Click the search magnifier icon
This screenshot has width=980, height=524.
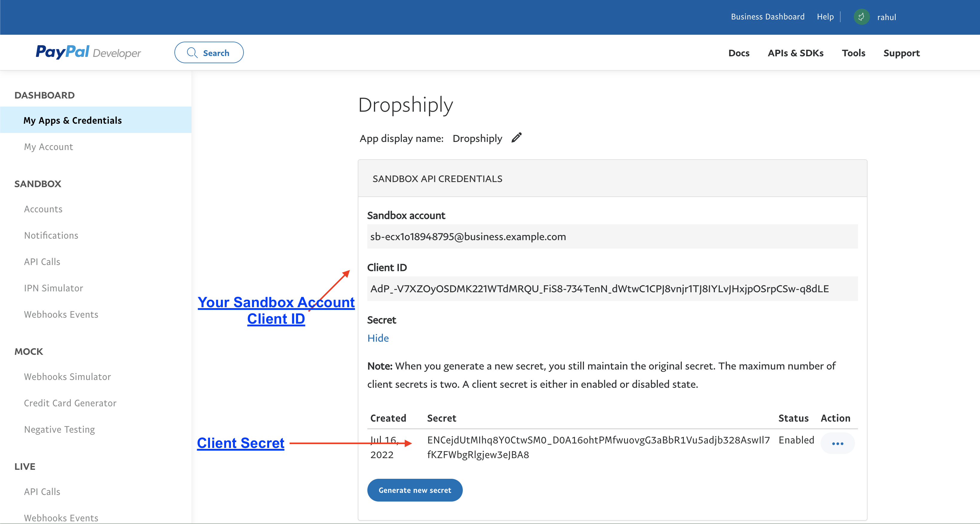point(192,53)
